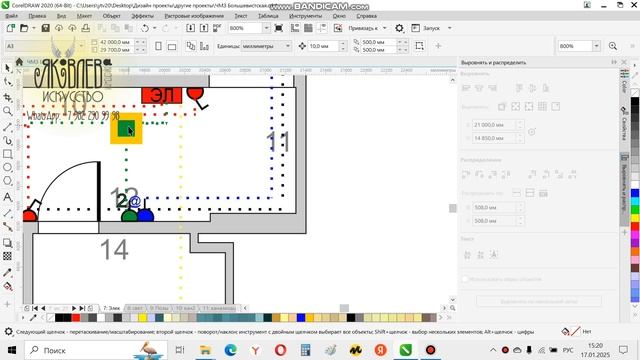The width and height of the screenshot is (640, 360).
Task: Click the nudge distance 10,0 мм field
Action: pyautogui.click(x=323, y=46)
